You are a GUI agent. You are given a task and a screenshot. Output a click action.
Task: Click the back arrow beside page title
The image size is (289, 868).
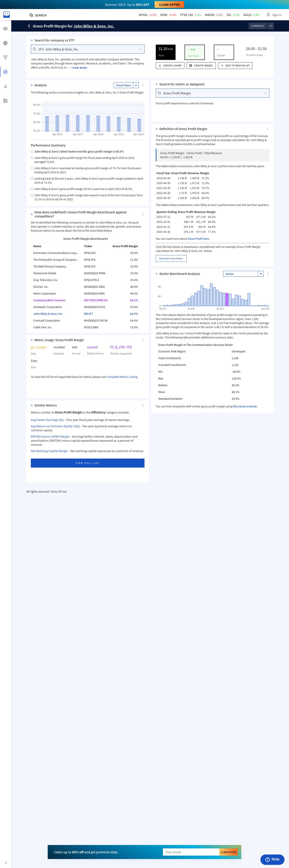(x=29, y=26)
